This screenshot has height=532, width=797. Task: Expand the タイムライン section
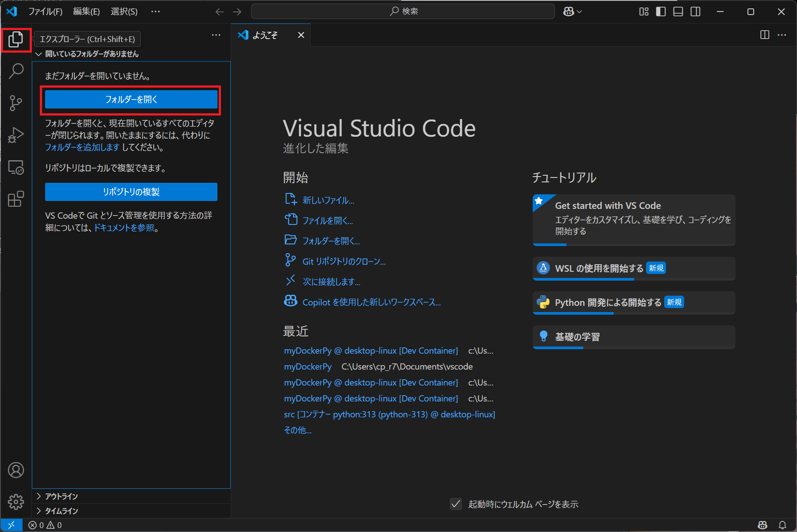click(x=132, y=511)
